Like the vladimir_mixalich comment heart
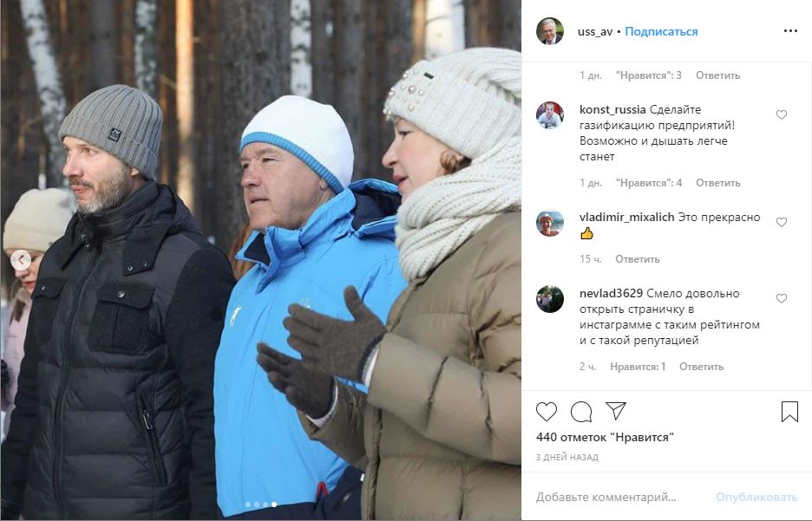This screenshot has height=521, width=812. pyautogui.click(x=782, y=222)
